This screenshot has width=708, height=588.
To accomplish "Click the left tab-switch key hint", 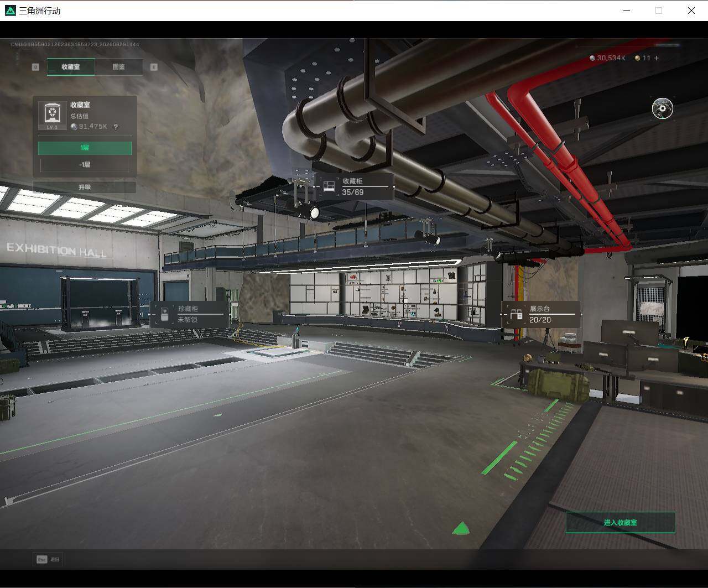I will tap(35, 67).
